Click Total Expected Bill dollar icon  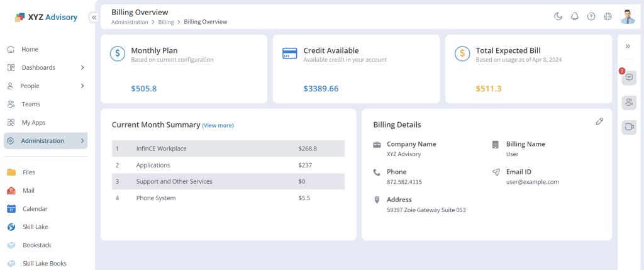462,53
